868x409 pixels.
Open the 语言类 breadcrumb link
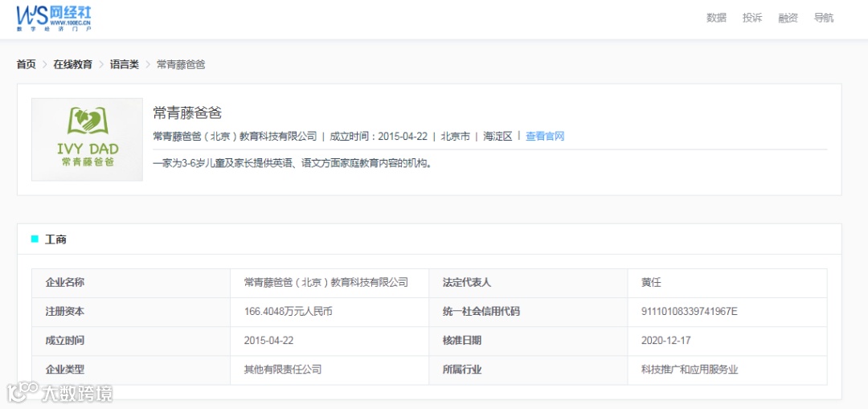click(x=124, y=64)
